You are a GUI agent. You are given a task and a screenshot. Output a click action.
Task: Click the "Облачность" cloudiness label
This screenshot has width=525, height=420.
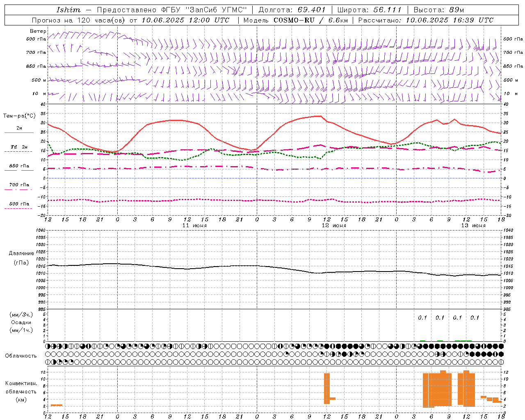(x=21, y=356)
